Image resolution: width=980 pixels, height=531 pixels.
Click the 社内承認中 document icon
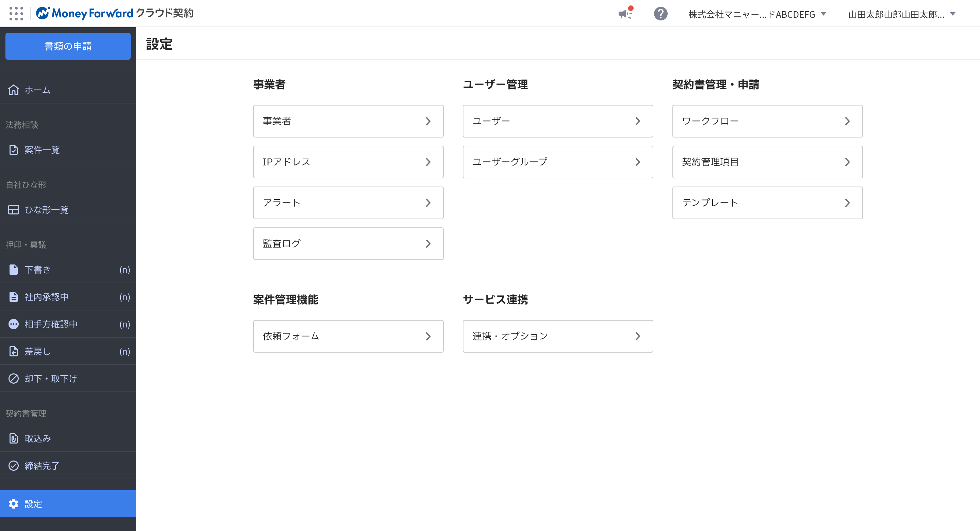[x=14, y=297]
